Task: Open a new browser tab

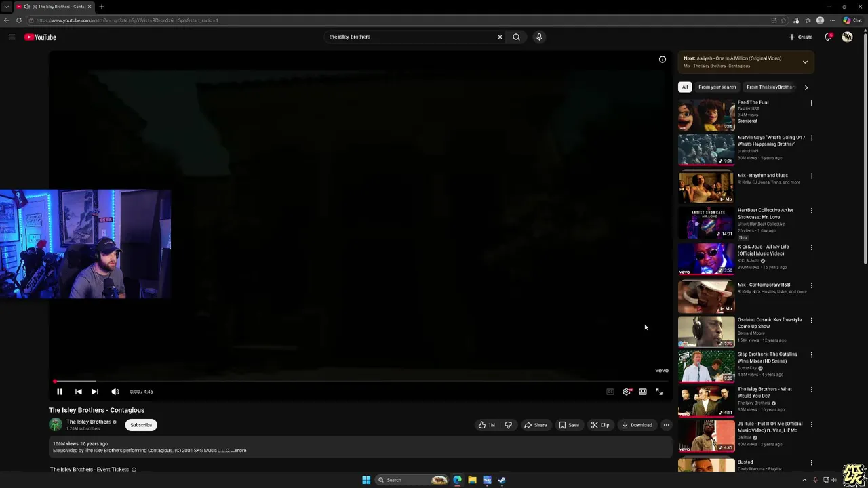Action: click(102, 7)
